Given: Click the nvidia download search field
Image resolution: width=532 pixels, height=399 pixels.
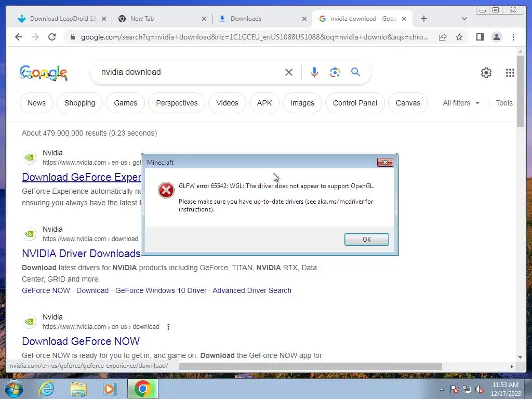Looking at the screenshot, I should [190, 72].
